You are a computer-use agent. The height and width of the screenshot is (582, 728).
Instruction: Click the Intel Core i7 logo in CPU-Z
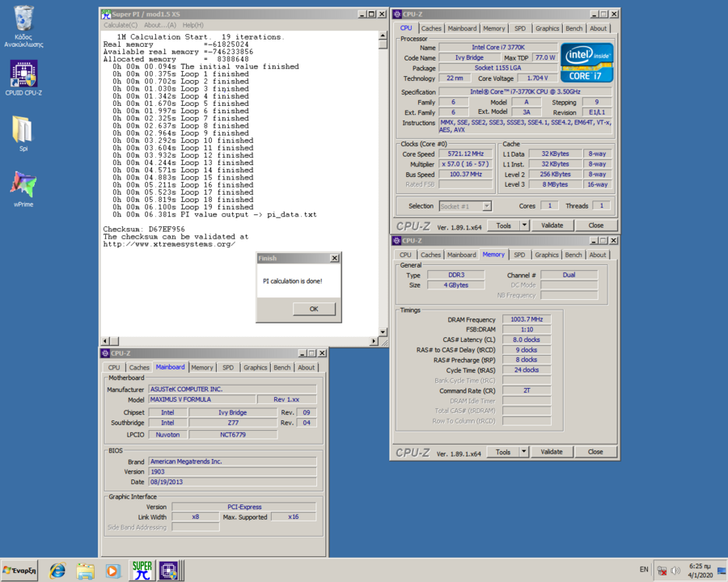pos(587,63)
